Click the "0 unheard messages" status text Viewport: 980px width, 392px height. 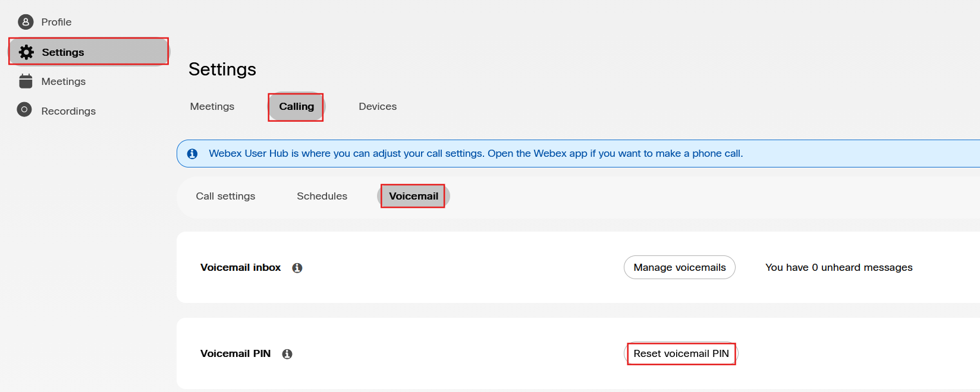click(838, 267)
